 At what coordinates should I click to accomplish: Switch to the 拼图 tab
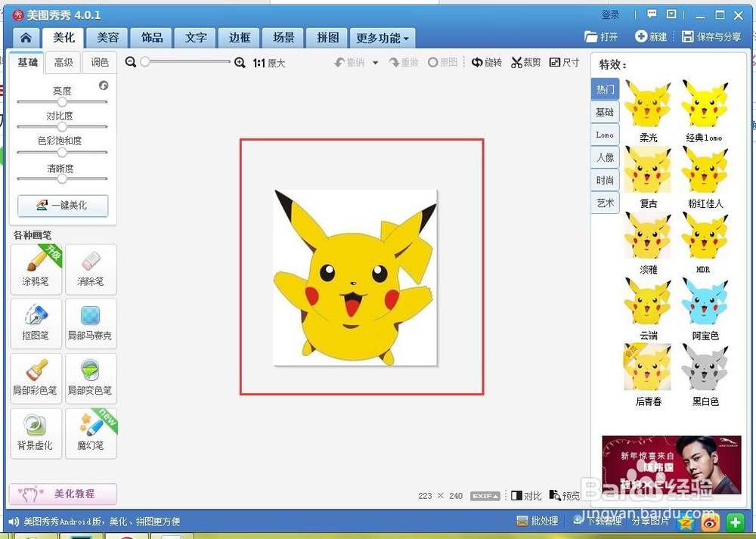tap(328, 38)
